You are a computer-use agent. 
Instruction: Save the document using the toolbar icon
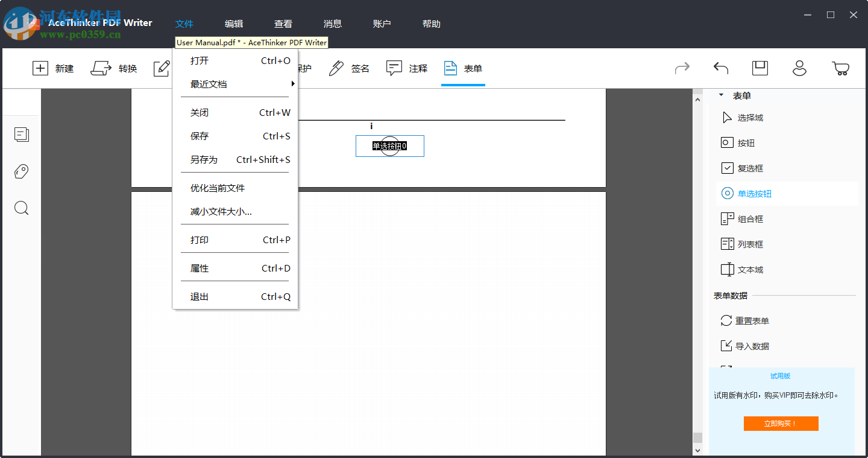(x=759, y=68)
